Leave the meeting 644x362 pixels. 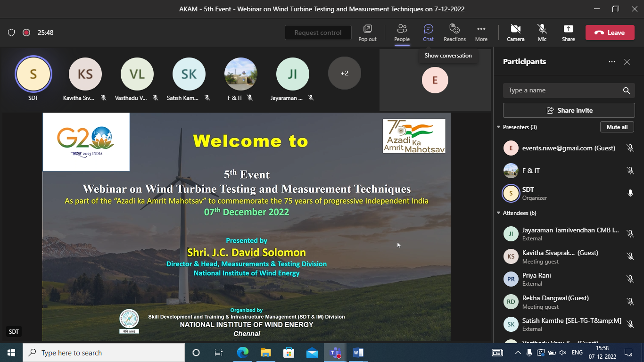click(610, 33)
